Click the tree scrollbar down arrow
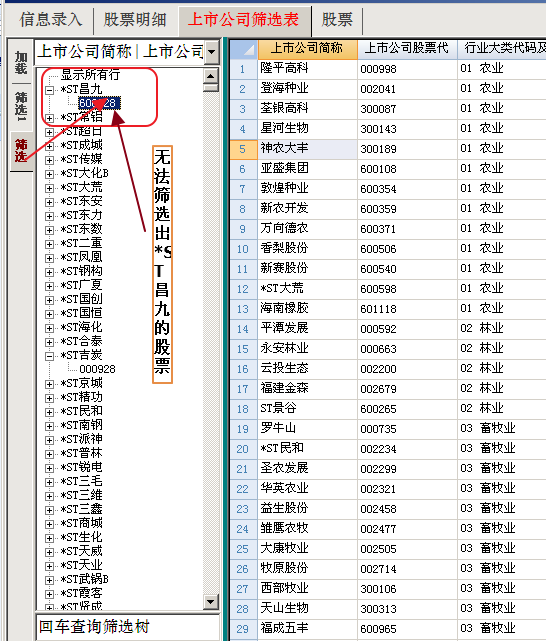Image resolution: width=546 pixels, height=641 pixels. (211, 601)
